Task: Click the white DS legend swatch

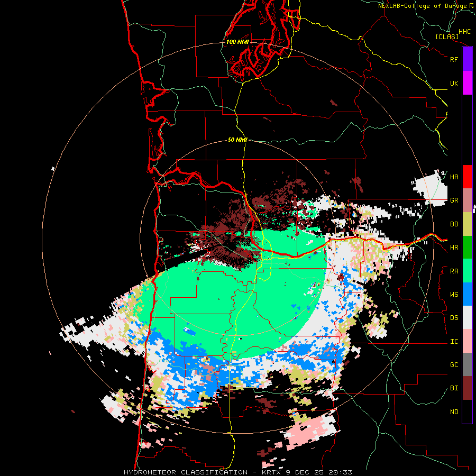Action: [467, 317]
